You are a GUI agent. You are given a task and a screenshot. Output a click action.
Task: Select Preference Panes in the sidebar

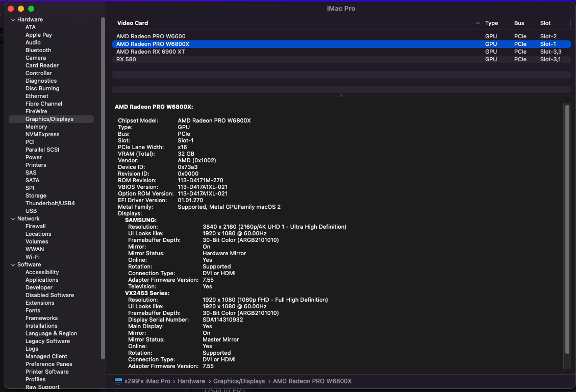tap(49, 364)
